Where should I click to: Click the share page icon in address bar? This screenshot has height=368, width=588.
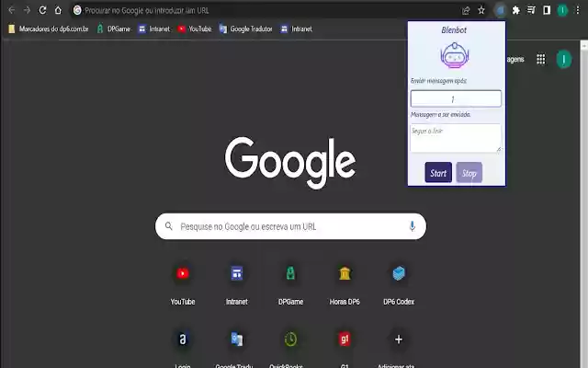tap(466, 10)
